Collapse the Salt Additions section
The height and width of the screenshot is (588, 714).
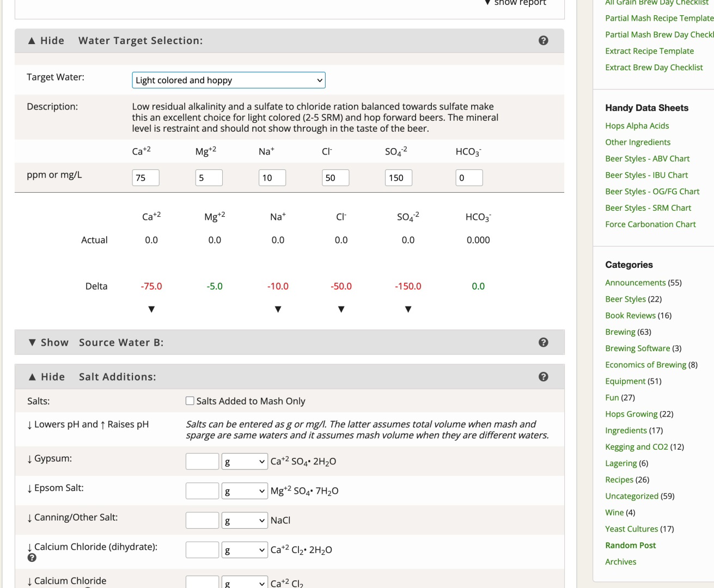47,377
